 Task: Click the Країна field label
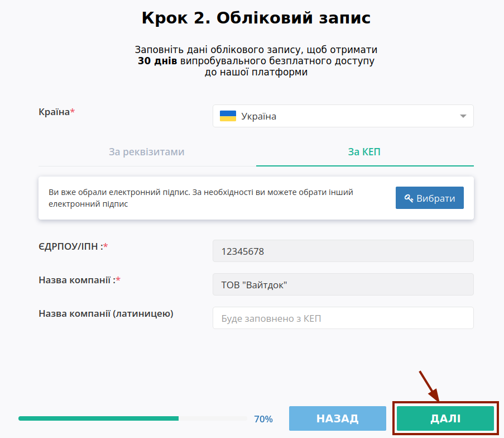pyautogui.click(x=56, y=112)
